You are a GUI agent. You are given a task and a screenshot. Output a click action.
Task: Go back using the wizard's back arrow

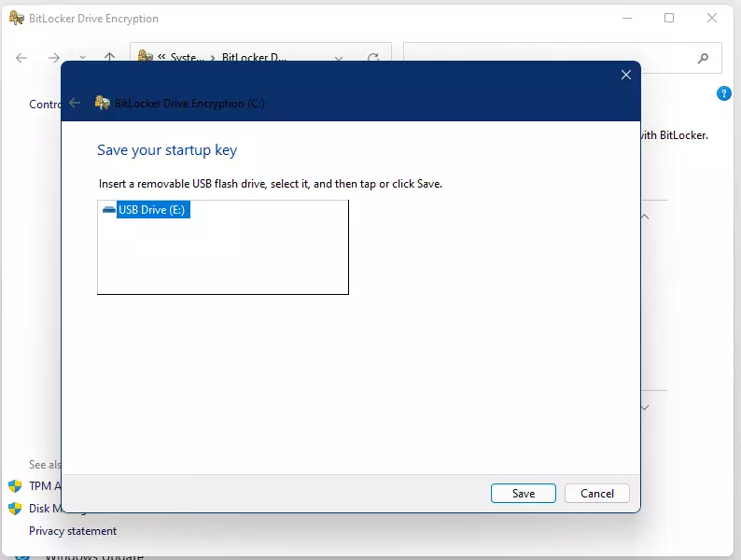pos(75,103)
